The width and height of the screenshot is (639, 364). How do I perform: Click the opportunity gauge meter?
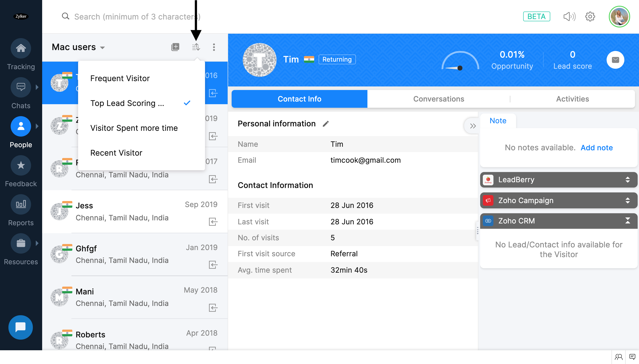coord(460,61)
